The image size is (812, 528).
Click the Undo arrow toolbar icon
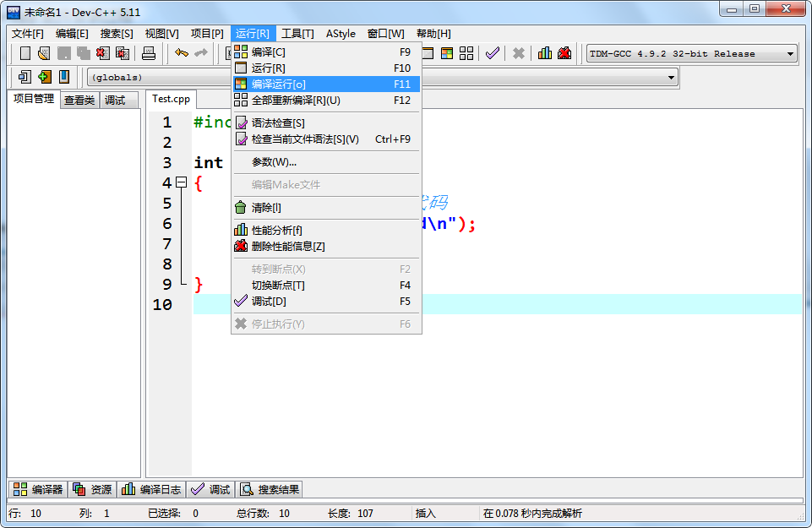click(181, 52)
